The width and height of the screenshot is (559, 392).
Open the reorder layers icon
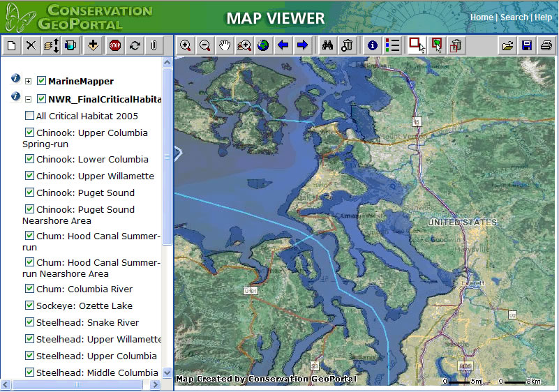tap(51, 45)
